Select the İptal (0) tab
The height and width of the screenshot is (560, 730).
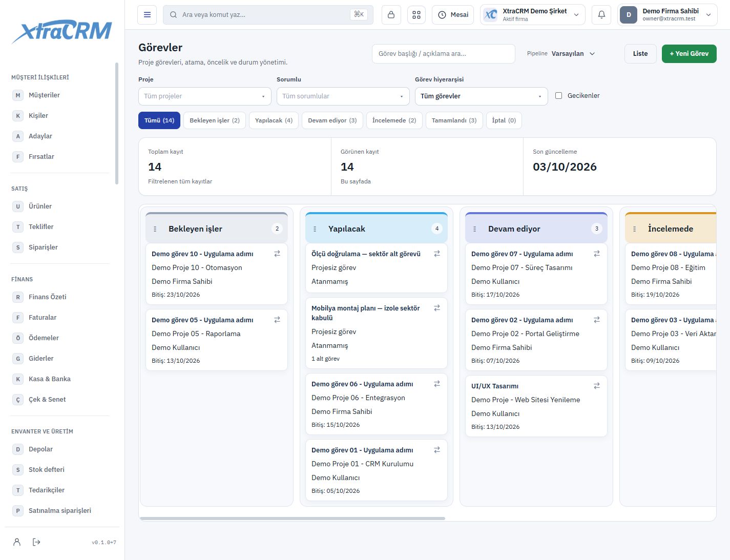coord(504,120)
